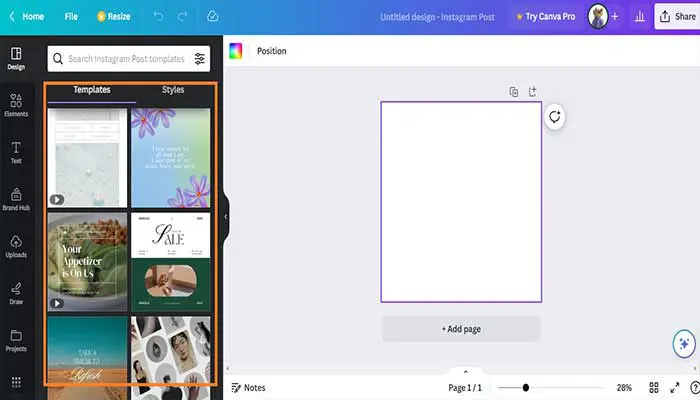The height and width of the screenshot is (400, 700).
Task: Switch to the Styles tab
Action: [x=173, y=90]
